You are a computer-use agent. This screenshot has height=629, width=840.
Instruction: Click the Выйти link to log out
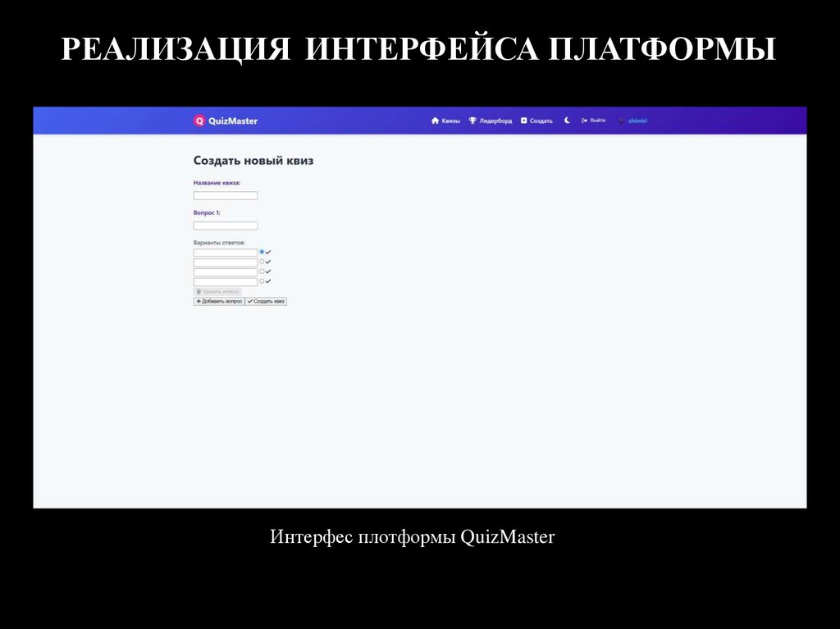click(596, 121)
